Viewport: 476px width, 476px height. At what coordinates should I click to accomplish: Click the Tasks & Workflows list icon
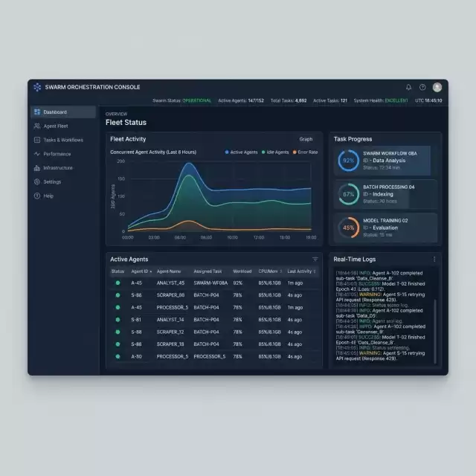tap(37, 140)
